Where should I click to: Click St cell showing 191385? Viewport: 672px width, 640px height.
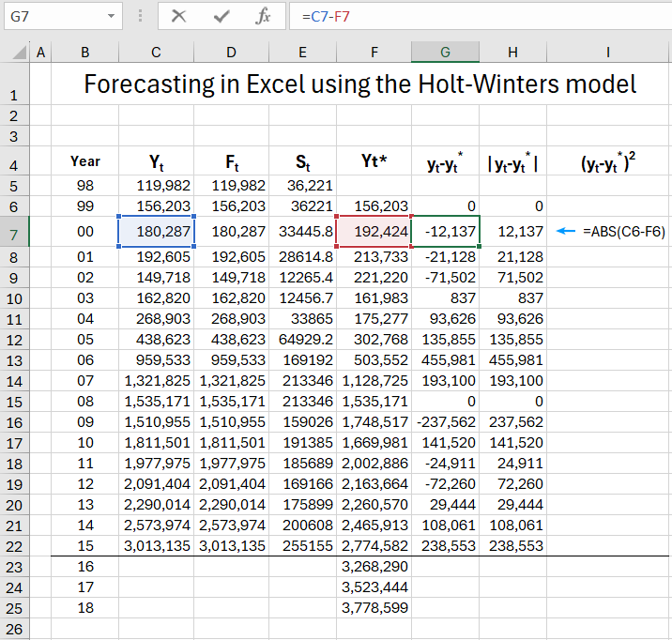coord(302,443)
